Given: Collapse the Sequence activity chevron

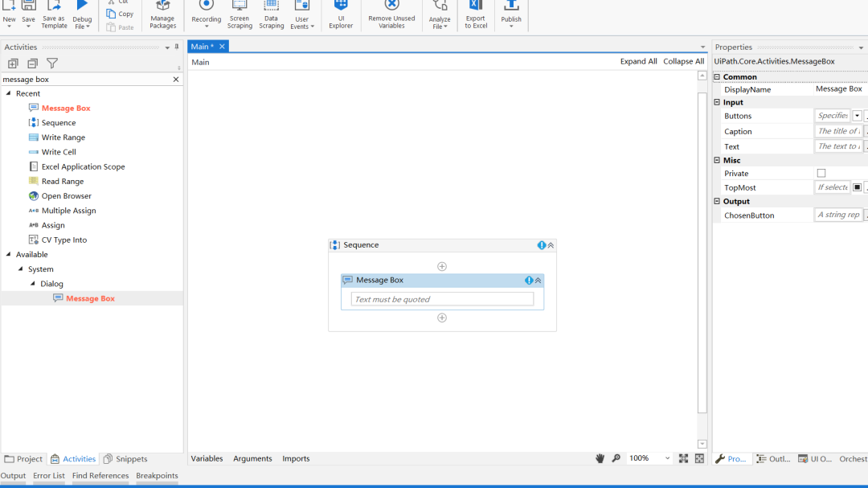Looking at the screenshot, I should (x=551, y=245).
